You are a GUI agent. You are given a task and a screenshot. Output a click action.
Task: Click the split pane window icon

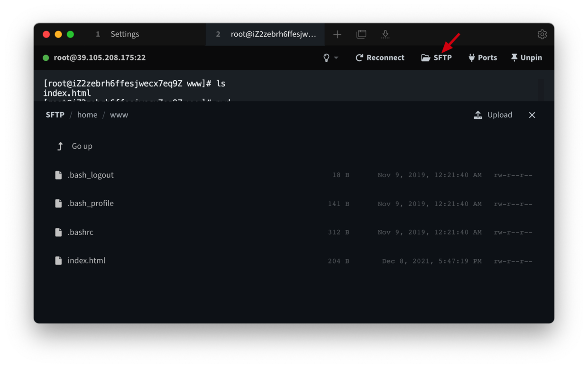pyautogui.click(x=361, y=34)
